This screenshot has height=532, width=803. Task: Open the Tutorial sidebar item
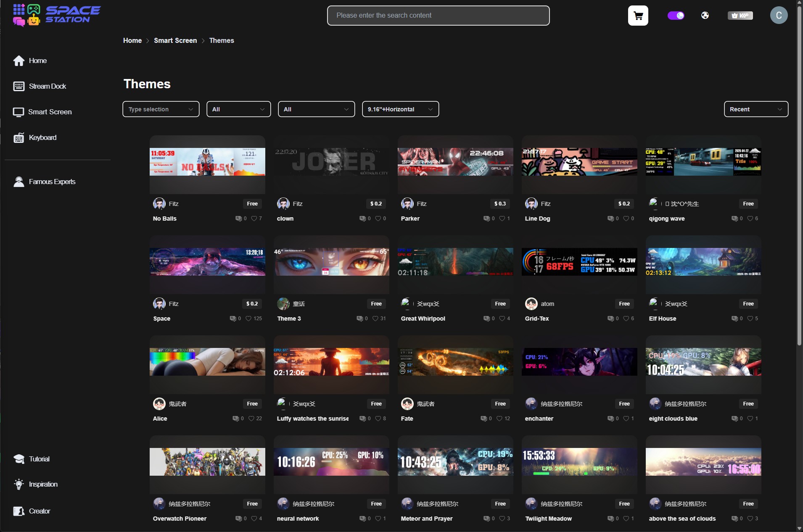[39, 459]
